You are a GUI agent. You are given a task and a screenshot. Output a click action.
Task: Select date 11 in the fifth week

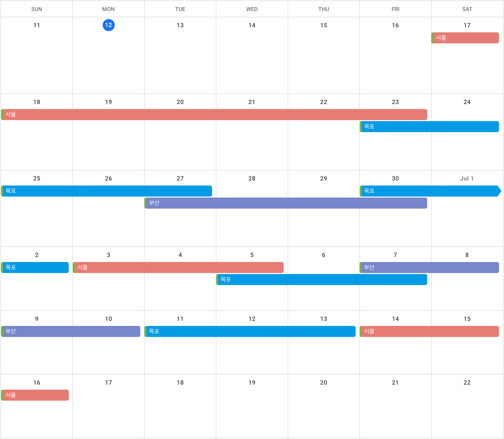coord(180,319)
